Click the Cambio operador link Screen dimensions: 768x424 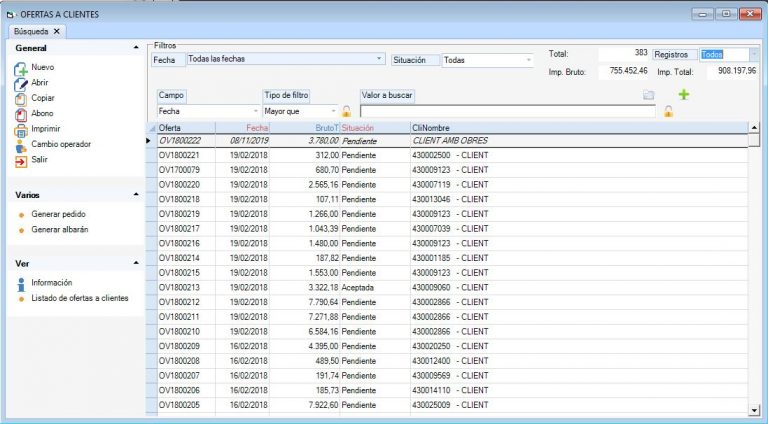(61, 144)
